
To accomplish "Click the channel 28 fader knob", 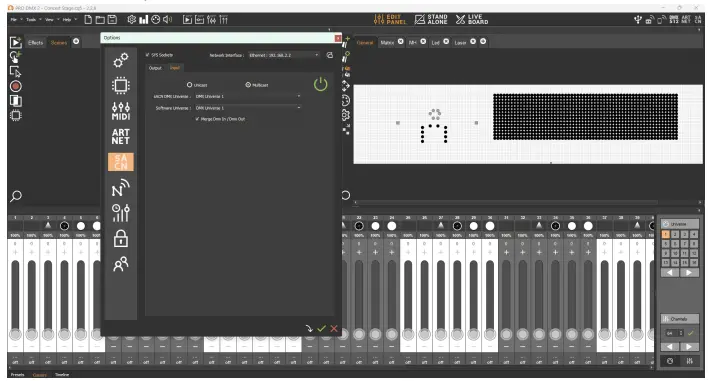I will click(x=457, y=334).
